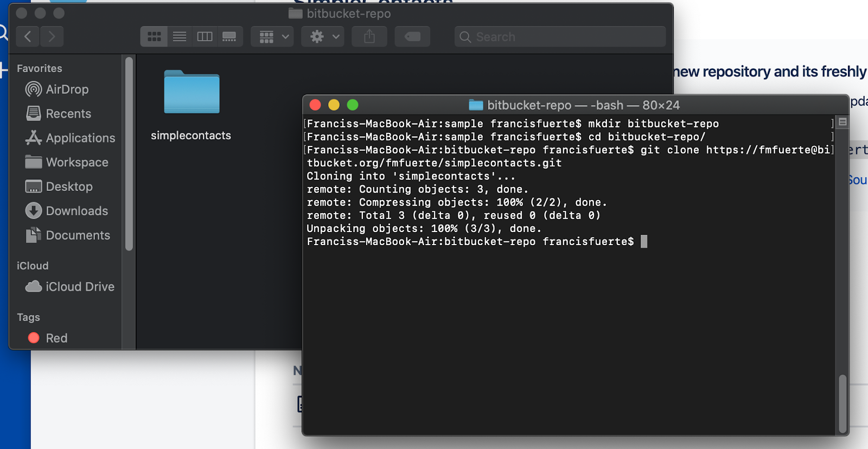
Task: Select the simplecontacts folder icon
Action: 192,92
